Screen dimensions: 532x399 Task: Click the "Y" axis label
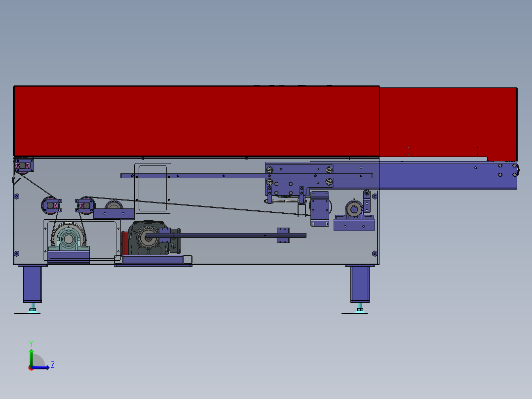point(31,343)
